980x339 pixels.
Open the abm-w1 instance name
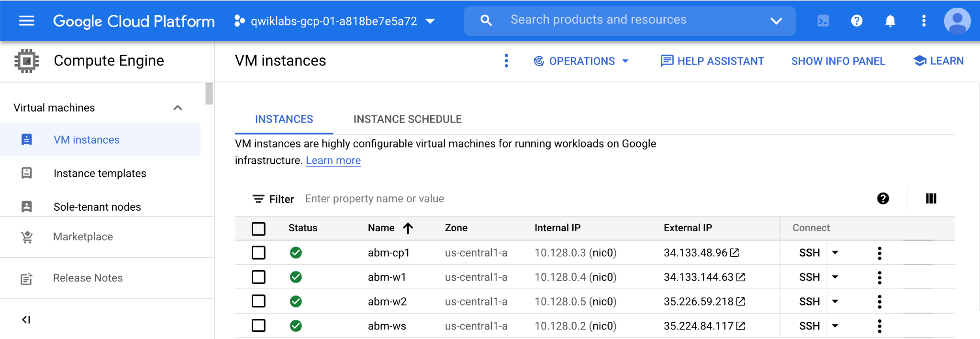pos(387,277)
